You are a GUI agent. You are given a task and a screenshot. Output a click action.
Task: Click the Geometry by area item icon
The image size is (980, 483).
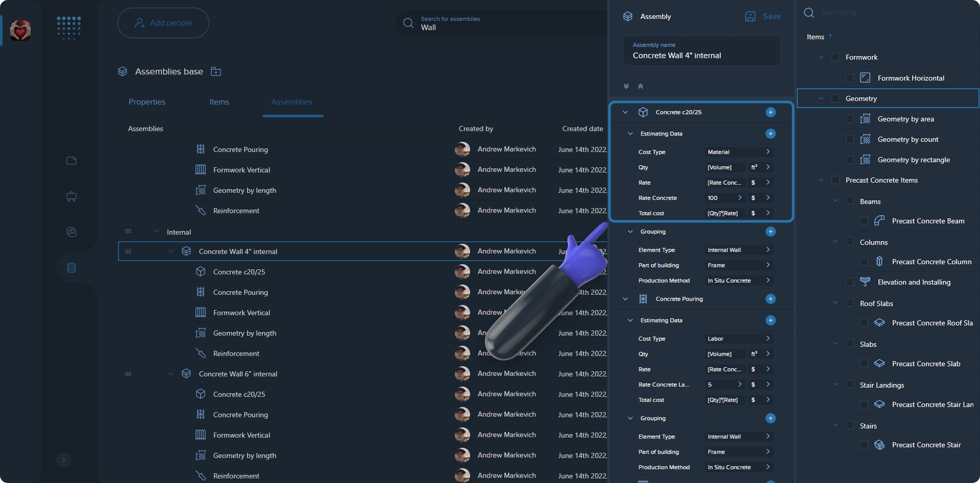pyautogui.click(x=865, y=119)
